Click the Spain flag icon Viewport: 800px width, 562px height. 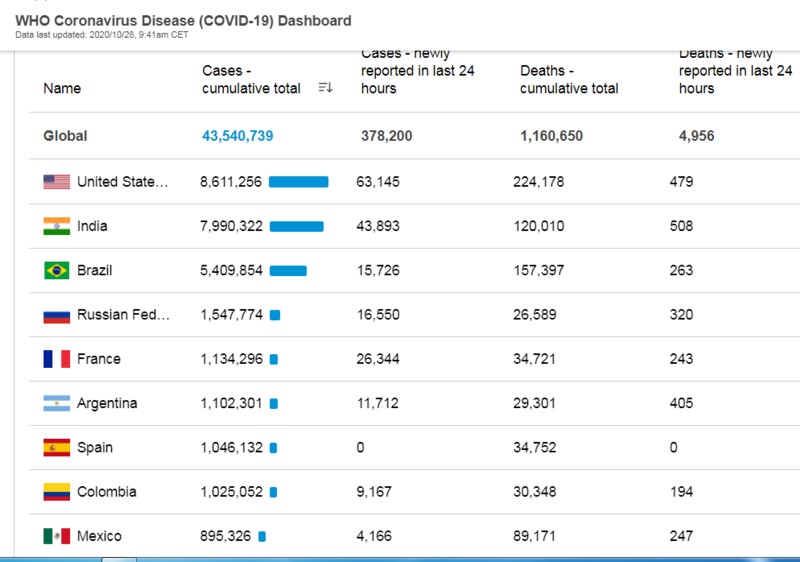(57, 447)
